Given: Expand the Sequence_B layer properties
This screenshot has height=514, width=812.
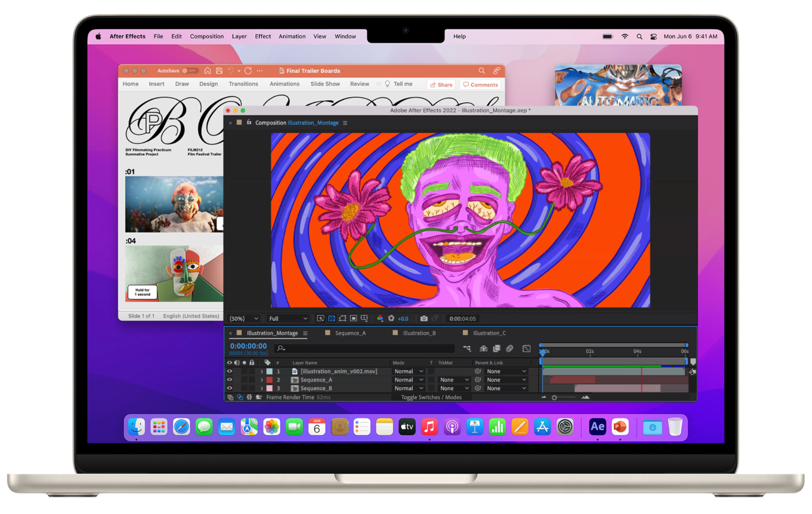Looking at the screenshot, I should [x=262, y=389].
